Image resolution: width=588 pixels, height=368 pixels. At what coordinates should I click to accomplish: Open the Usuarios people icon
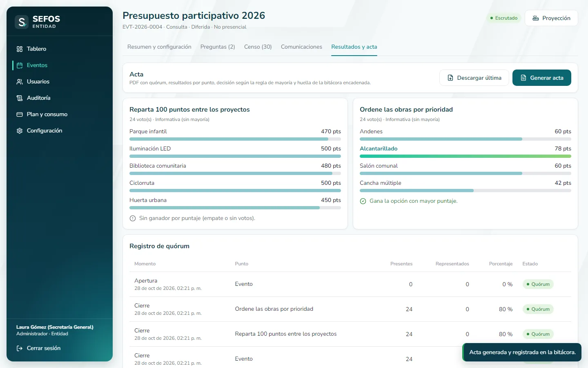(x=20, y=82)
